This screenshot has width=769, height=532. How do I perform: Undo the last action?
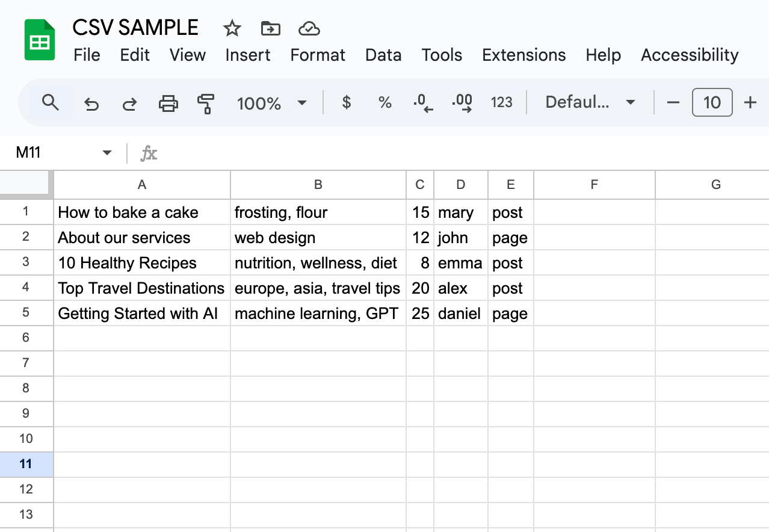pyautogui.click(x=91, y=104)
